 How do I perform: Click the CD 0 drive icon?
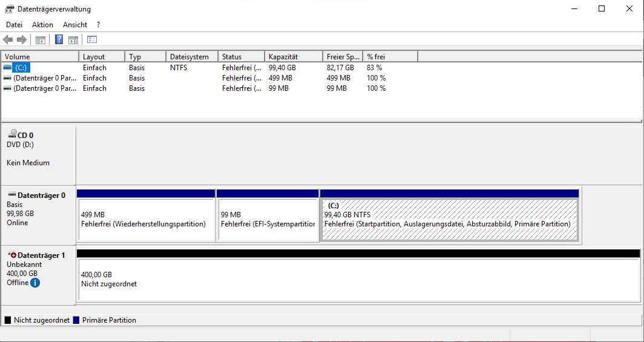click(x=12, y=135)
